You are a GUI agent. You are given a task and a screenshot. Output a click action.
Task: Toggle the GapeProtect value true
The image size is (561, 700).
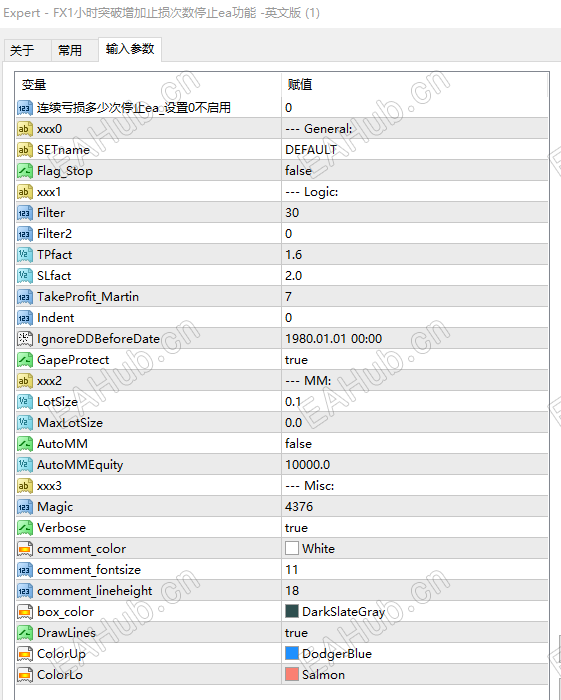click(x=296, y=360)
